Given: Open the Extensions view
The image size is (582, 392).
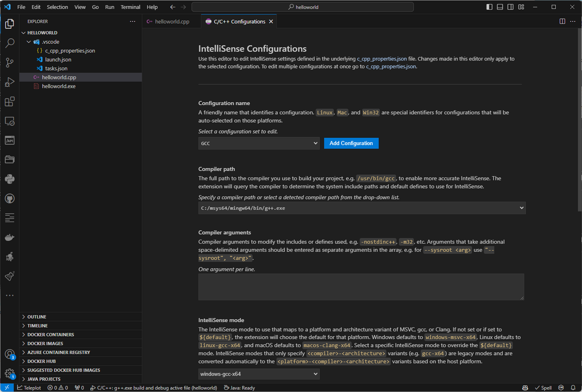Looking at the screenshot, I should tap(9, 101).
